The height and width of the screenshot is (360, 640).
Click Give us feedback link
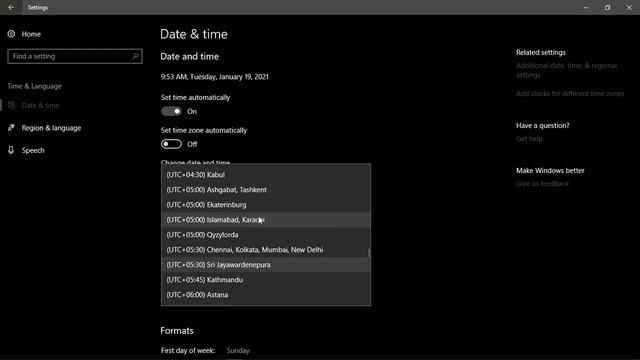pos(542,184)
